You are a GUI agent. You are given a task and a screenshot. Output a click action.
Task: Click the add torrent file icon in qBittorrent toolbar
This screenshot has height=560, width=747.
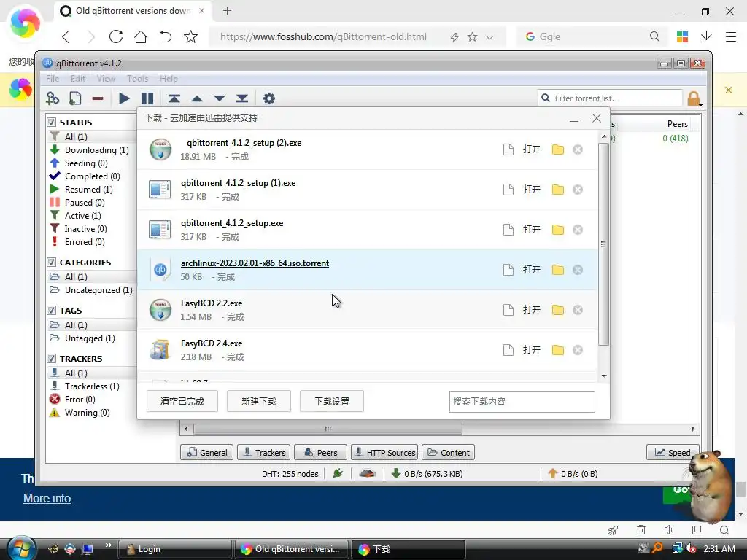click(75, 98)
